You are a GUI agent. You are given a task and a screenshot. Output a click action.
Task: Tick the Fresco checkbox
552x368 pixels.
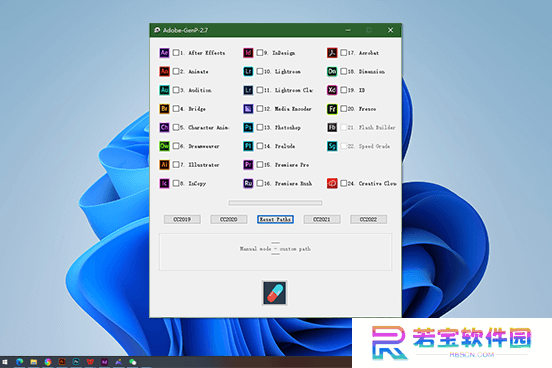click(344, 109)
